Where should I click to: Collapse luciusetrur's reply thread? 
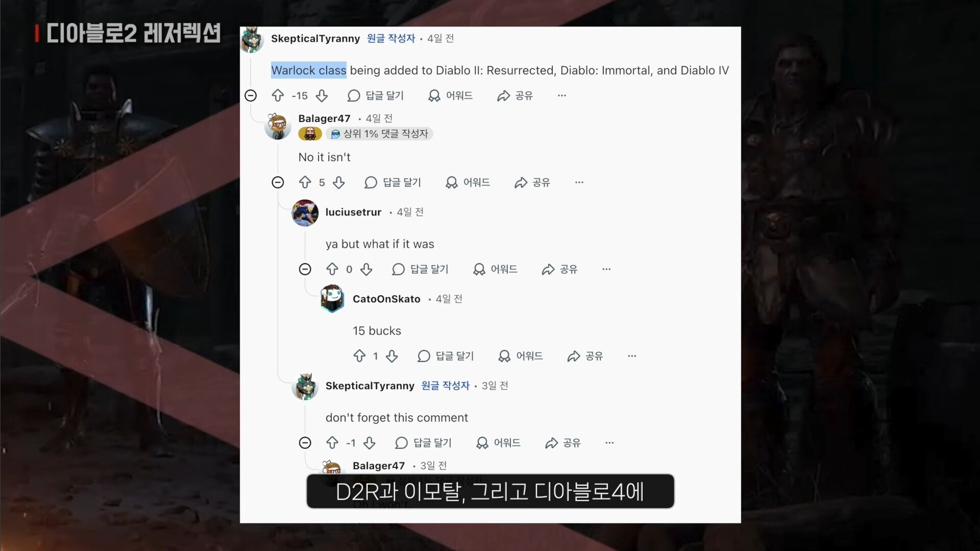click(x=305, y=269)
